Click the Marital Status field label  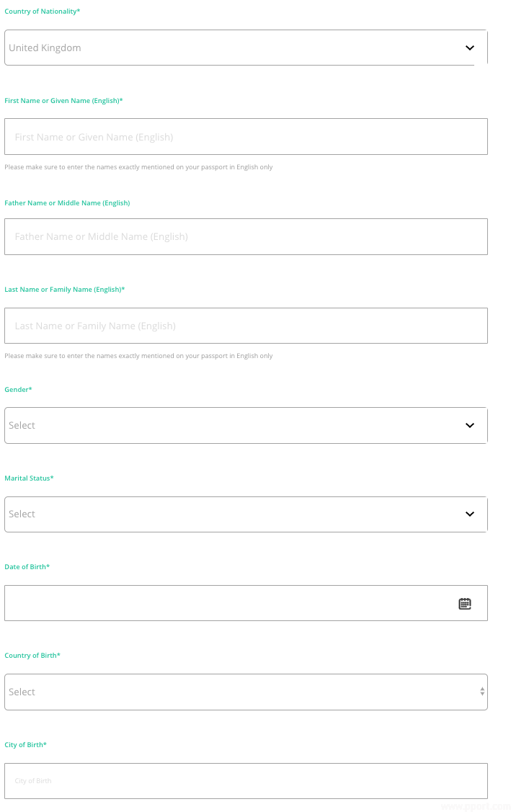[30, 478]
